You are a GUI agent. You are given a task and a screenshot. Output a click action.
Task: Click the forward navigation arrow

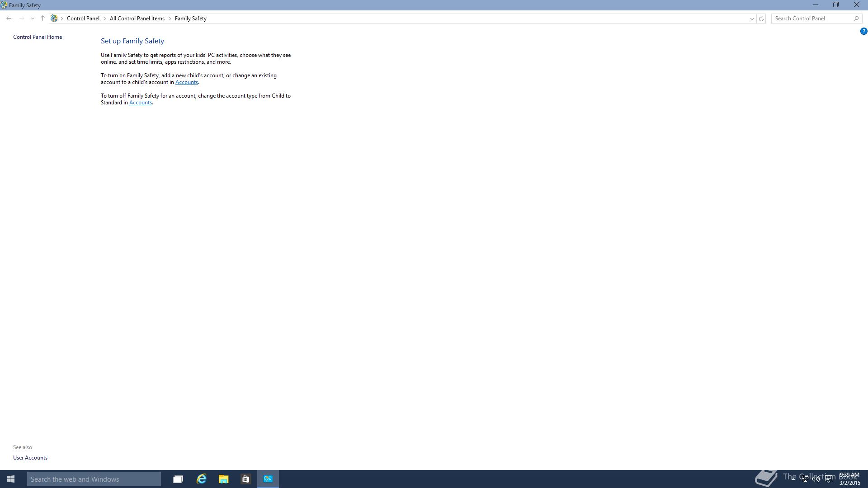click(x=21, y=19)
